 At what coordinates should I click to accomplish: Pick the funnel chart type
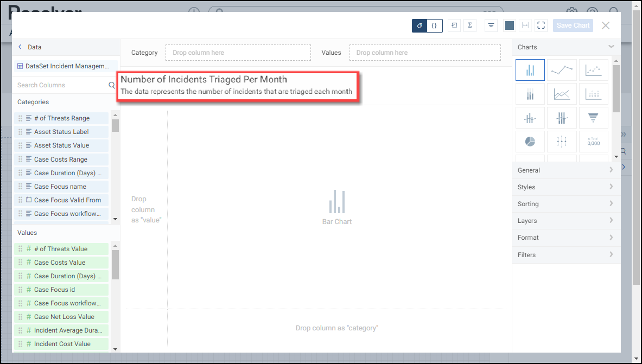[594, 117]
